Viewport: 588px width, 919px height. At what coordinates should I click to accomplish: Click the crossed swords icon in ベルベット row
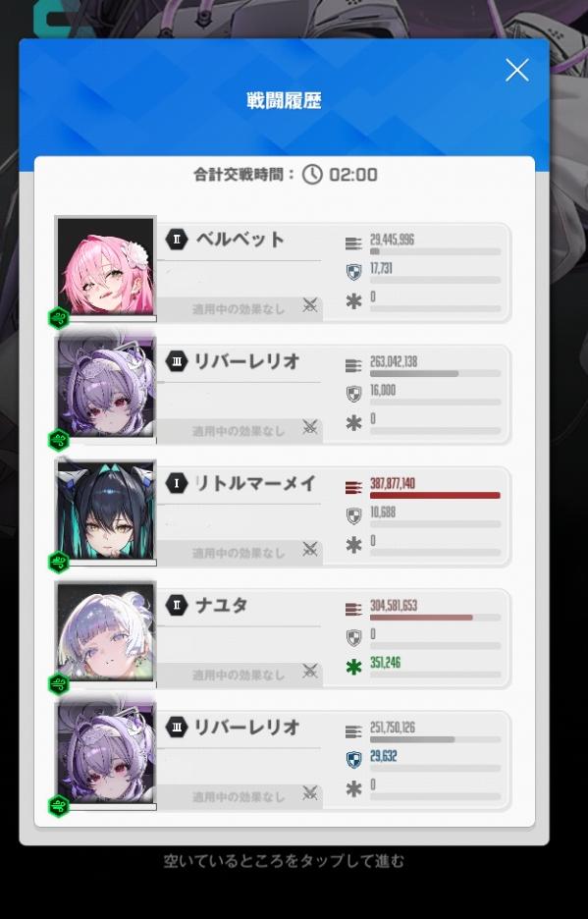pos(310,304)
